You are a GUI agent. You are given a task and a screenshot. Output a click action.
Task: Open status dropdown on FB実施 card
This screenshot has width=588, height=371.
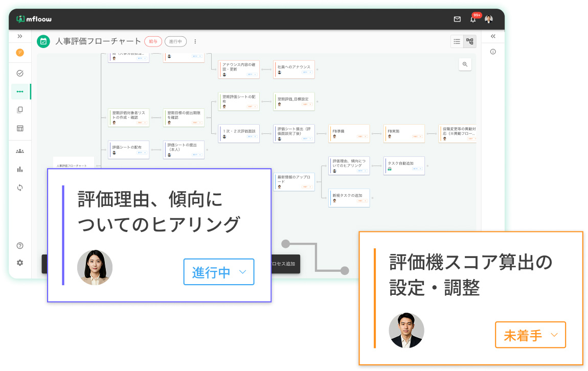coord(417,137)
